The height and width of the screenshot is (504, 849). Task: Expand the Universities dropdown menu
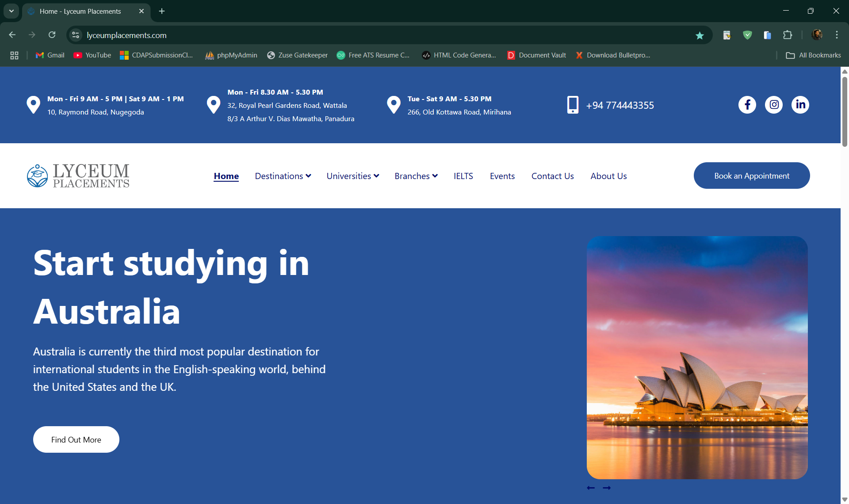[353, 176]
